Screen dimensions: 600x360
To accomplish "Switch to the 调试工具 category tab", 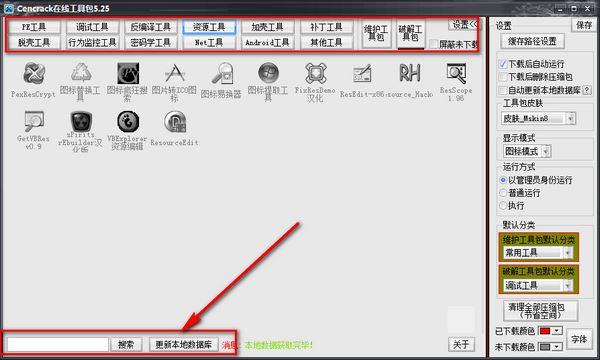I will [92, 27].
